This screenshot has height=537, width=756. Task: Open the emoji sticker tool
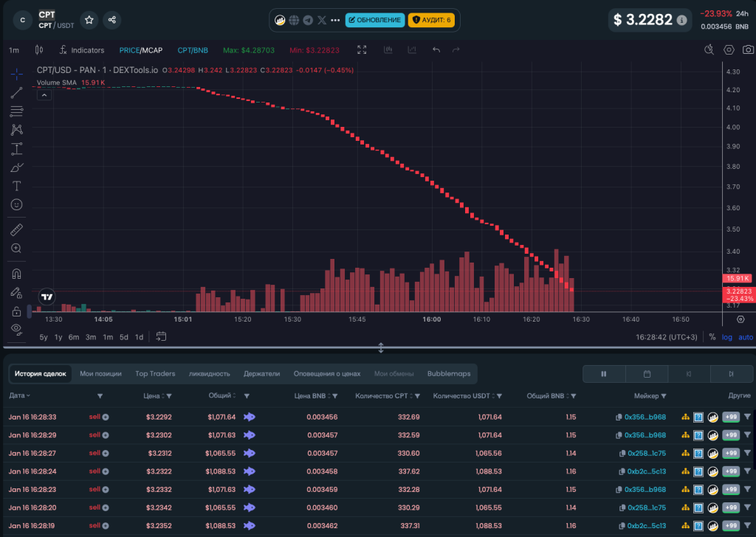[x=16, y=204]
